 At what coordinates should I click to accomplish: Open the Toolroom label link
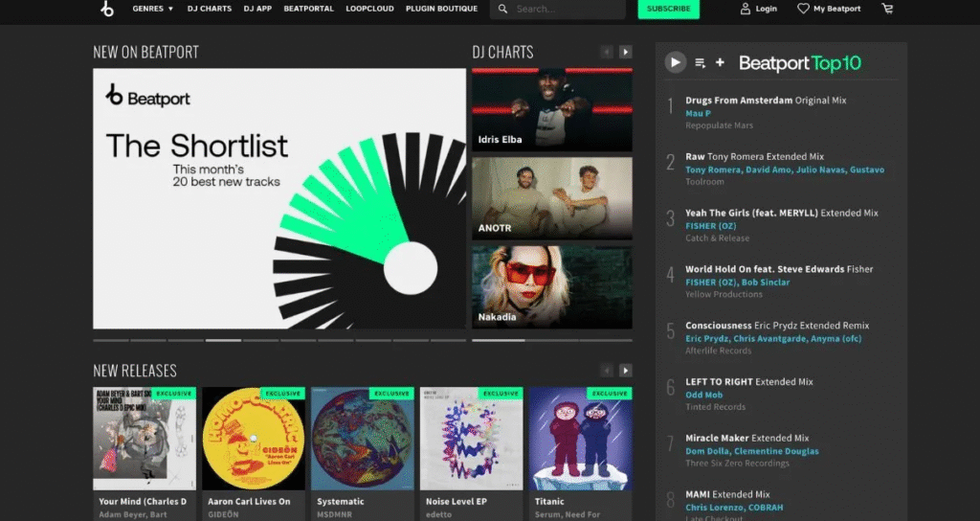705,181
